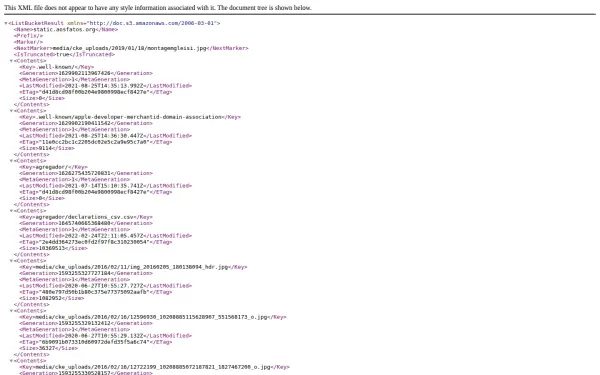Click the no-style-information notice text
Image resolution: width=600 pixels, height=375 pixels.
pyautogui.click(x=158, y=8)
